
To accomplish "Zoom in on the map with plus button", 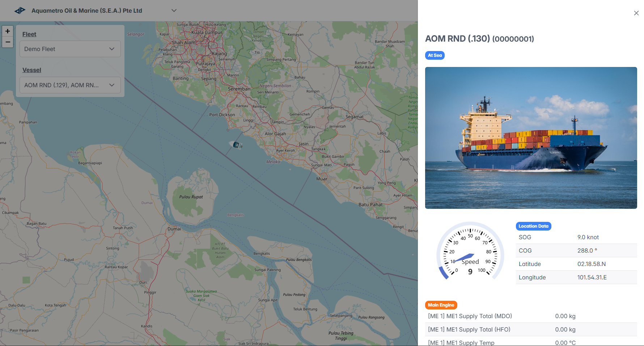I will (x=8, y=31).
